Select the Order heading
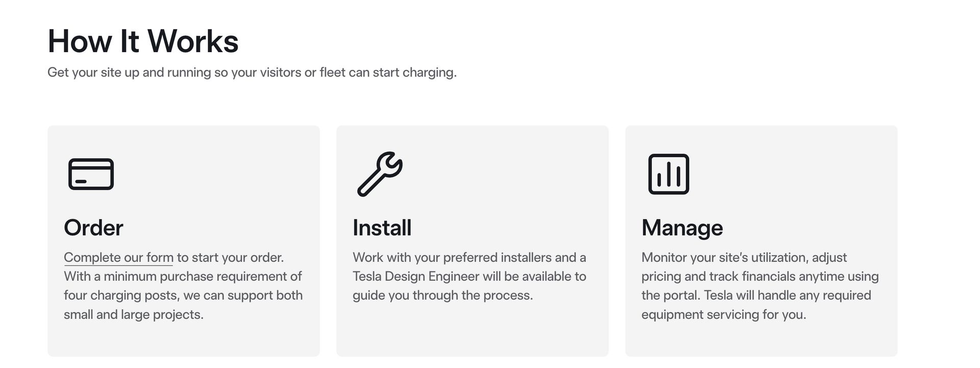Viewport: 980px width, 368px height. tap(93, 228)
